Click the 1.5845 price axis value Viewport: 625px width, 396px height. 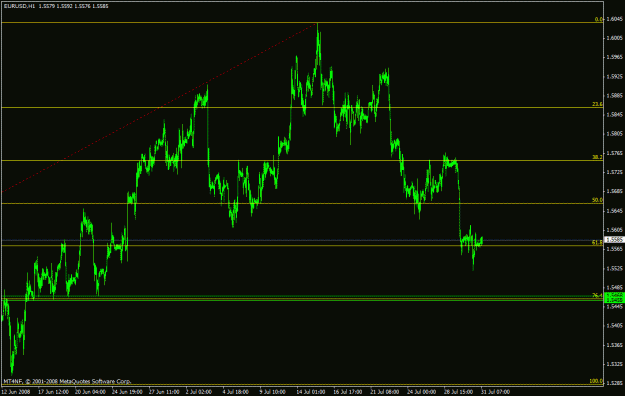615,115
